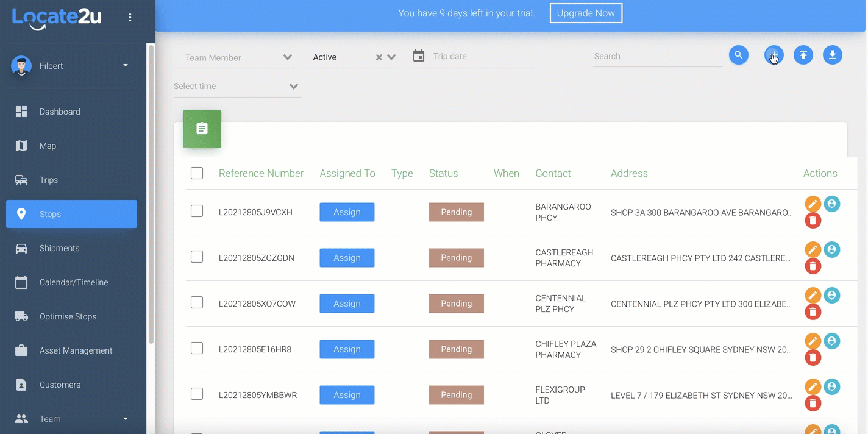Click the Reference Number column header
Screen dimensions: 868x434
(x=261, y=173)
